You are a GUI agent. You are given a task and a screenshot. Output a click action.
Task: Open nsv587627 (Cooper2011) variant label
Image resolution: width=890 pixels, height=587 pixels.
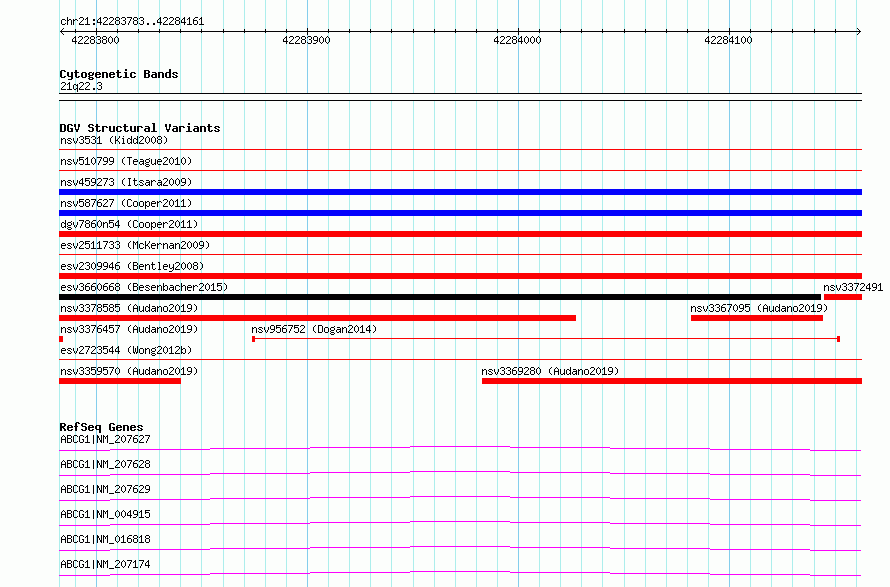126,203
